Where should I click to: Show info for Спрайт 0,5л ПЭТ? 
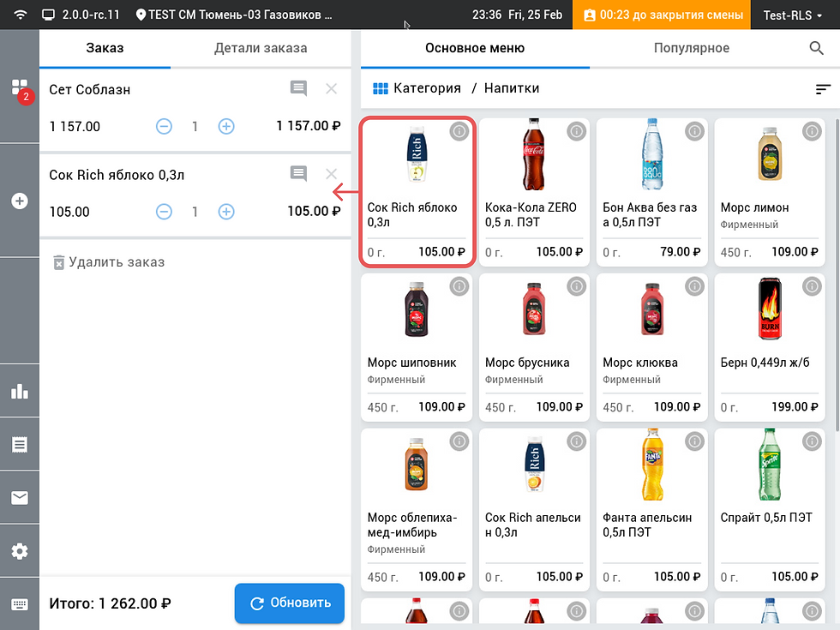(x=812, y=441)
